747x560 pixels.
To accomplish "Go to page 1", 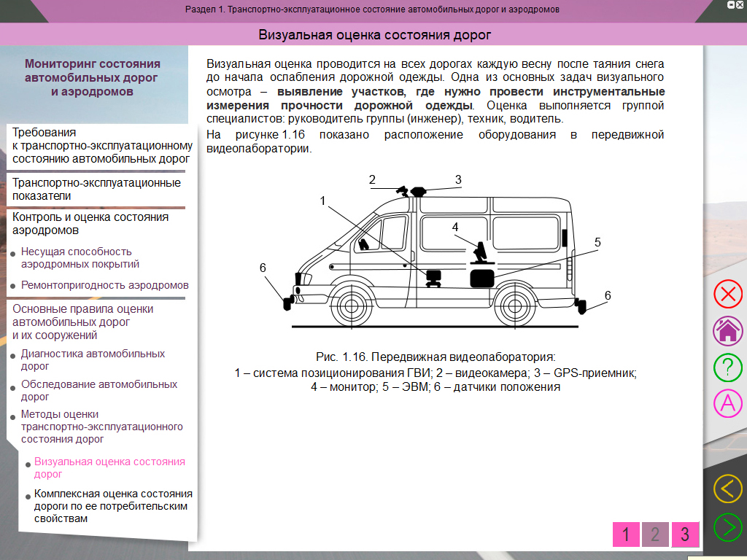I will [x=626, y=534].
